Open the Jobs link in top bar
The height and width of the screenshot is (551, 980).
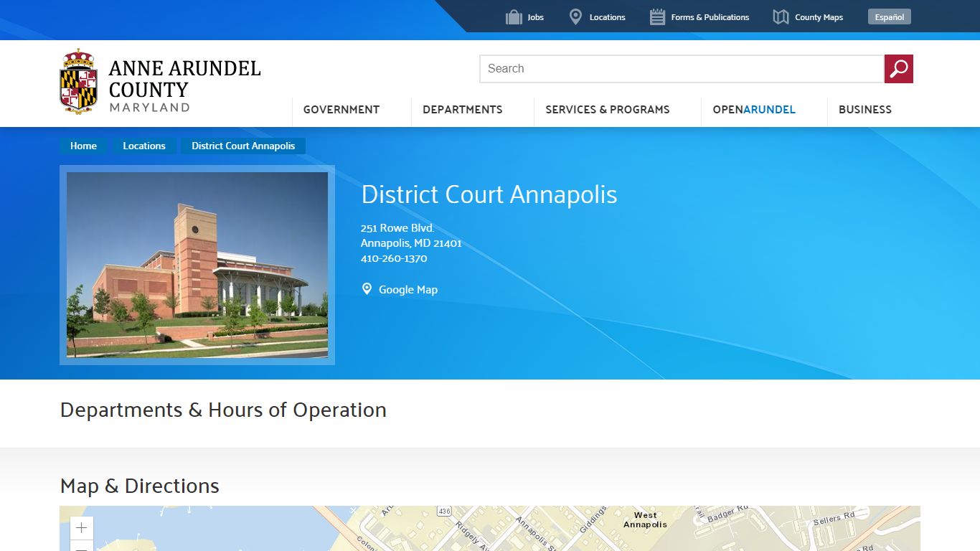pyautogui.click(x=536, y=17)
